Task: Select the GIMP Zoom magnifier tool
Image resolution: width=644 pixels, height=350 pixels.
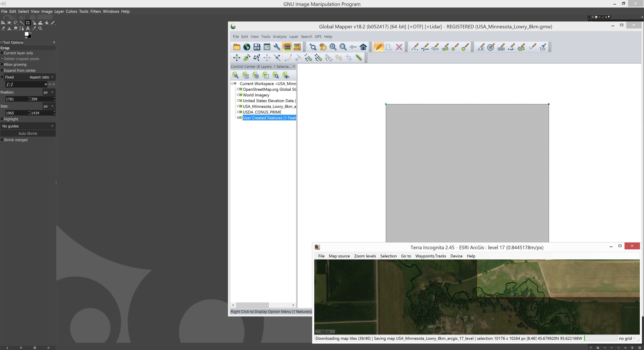Action: [x=40, y=29]
